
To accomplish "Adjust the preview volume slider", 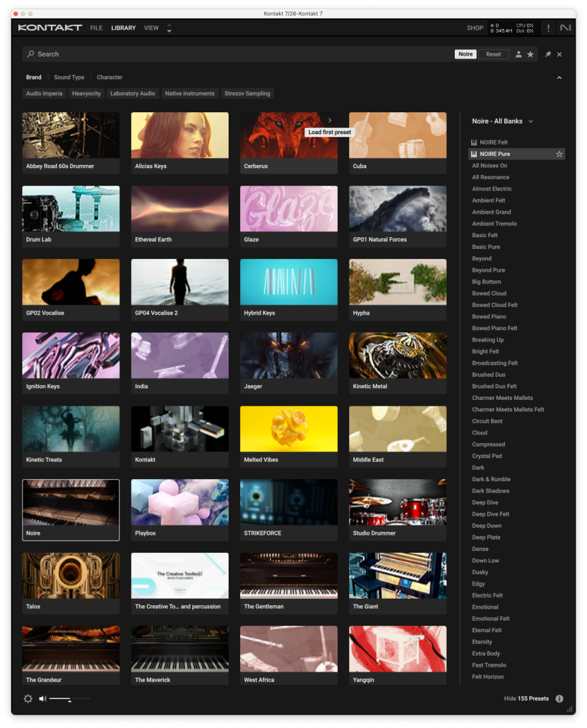I will point(70,699).
